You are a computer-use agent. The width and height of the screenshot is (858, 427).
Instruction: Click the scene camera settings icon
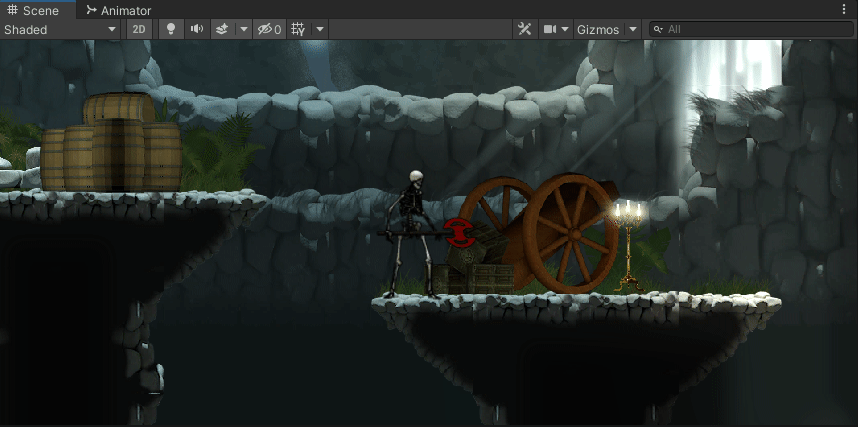coord(550,30)
